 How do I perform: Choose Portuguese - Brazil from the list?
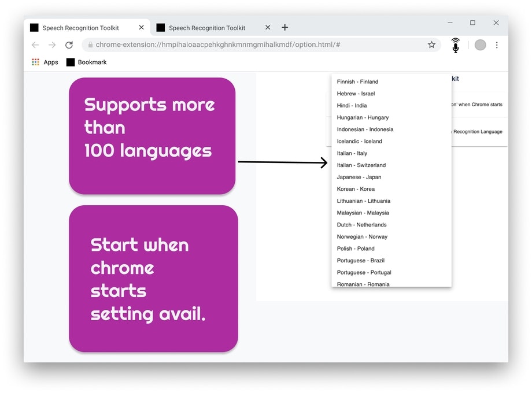coord(359,260)
